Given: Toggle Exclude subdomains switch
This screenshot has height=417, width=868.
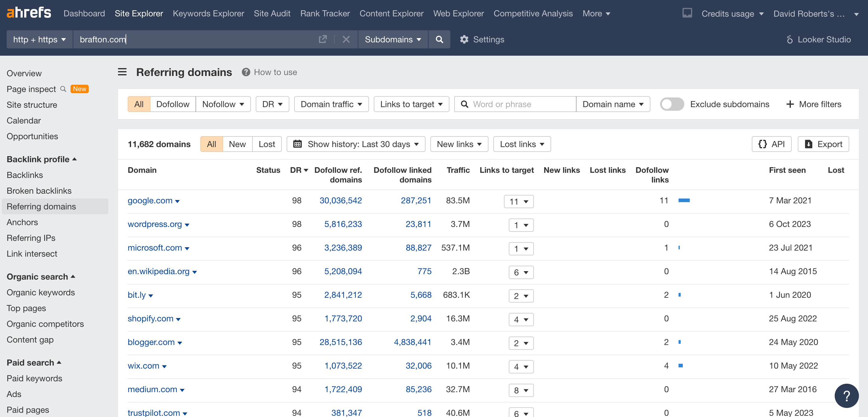Looking at the screenshot, I should tap(672, 104).
